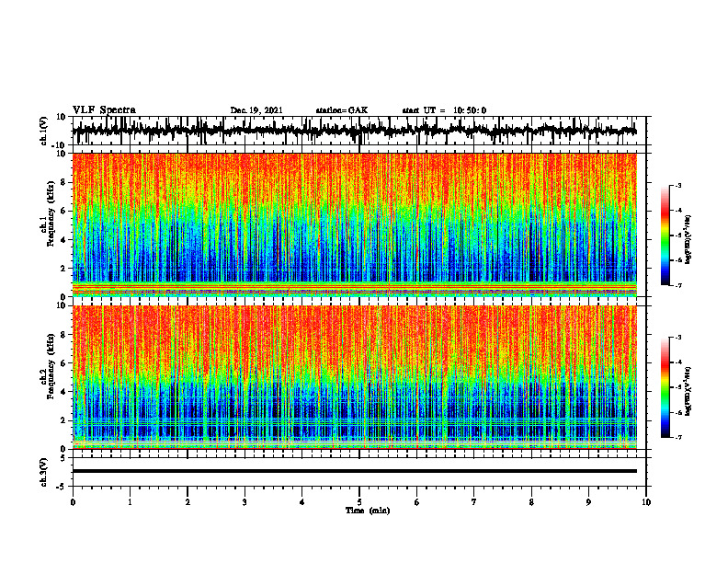Click inside the ch.1 spectrogram panel
728x563 pixels.
355,224
